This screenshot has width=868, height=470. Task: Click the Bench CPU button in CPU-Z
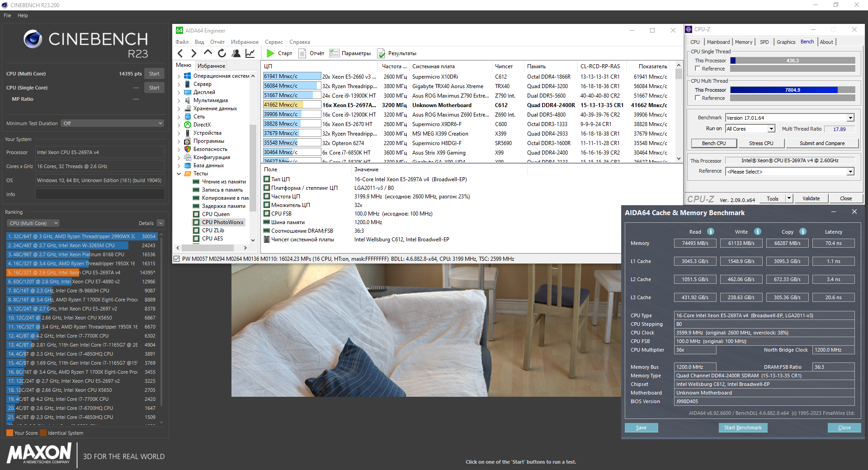click(x=714, y=143)
